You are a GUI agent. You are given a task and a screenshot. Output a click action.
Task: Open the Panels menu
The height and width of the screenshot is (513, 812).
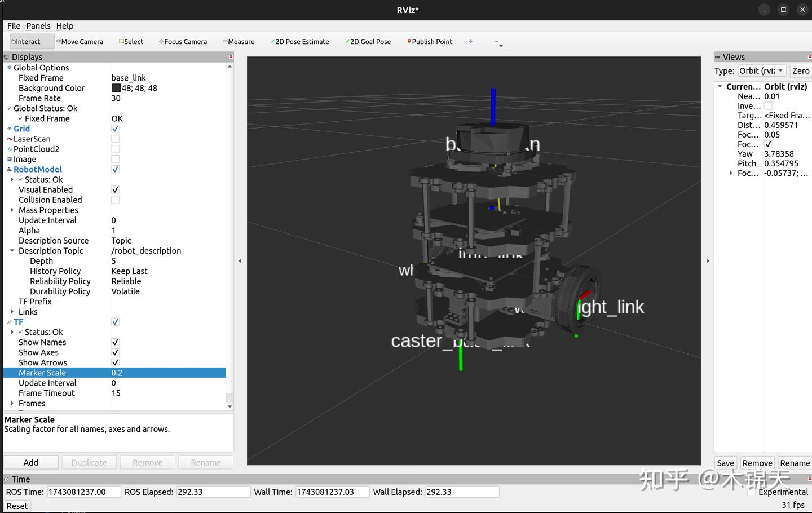[38, 26]
